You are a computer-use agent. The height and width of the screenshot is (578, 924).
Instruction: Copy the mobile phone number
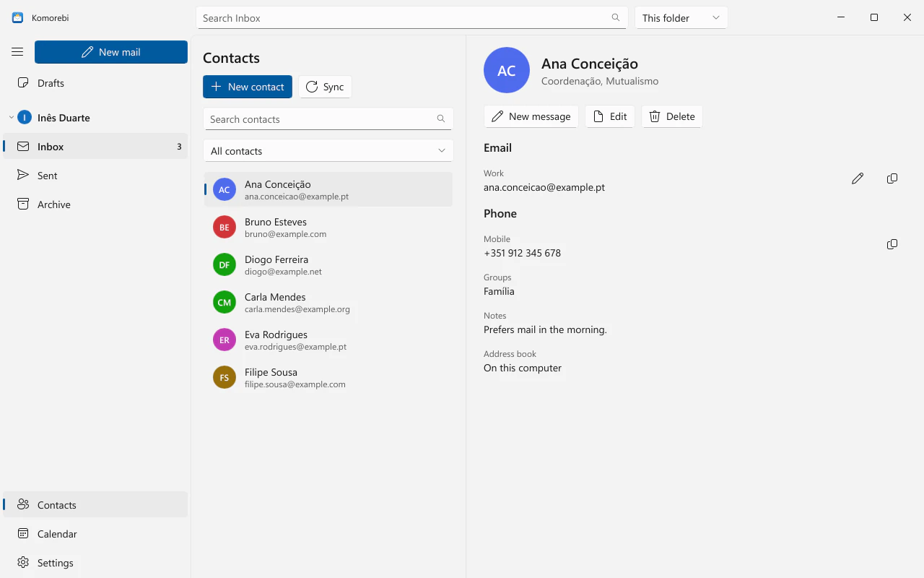(x=892, y=244)
